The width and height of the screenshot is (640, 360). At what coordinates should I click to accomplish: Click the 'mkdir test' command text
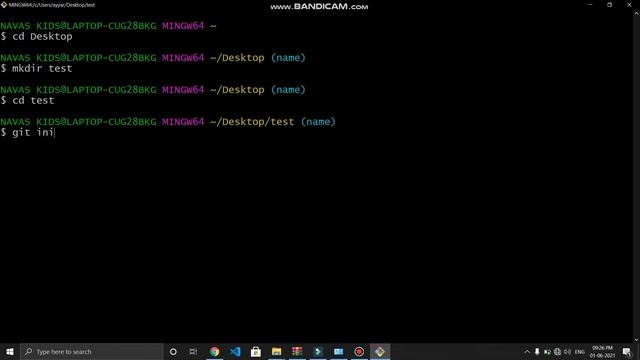(42, 69)
